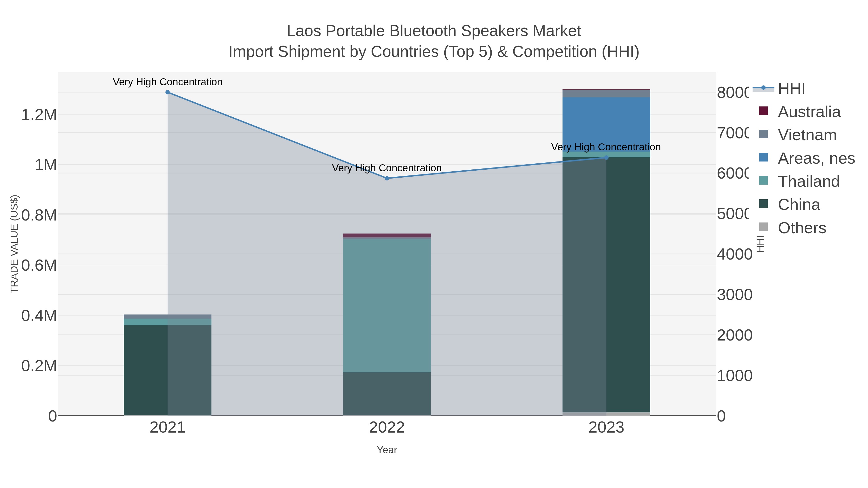
Task: Click the chart title 'Laos Portable Bluetooth Speakers Market'
Action: tap(434, 31)
